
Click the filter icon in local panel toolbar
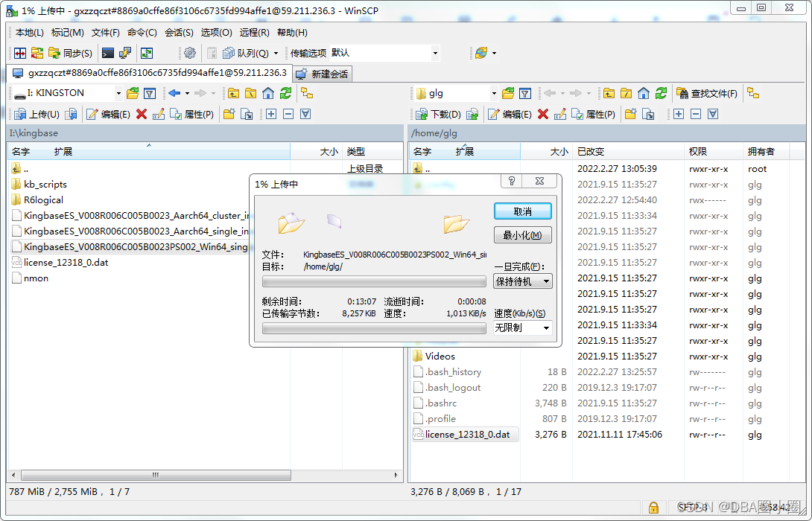coord(150,93)
